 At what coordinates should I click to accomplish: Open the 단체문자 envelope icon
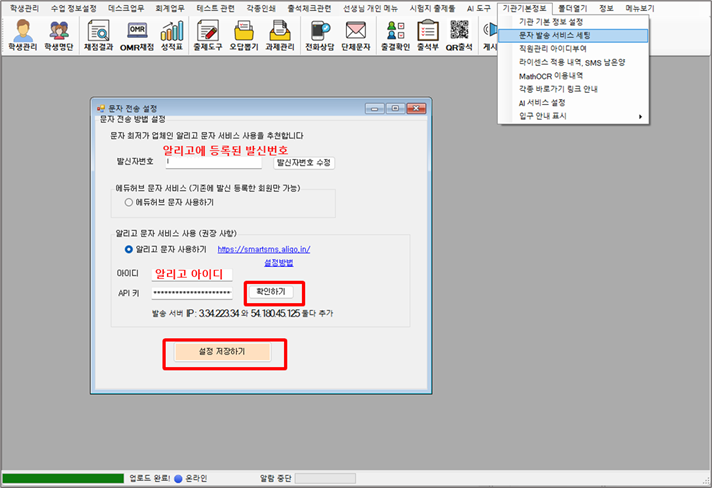357,35
